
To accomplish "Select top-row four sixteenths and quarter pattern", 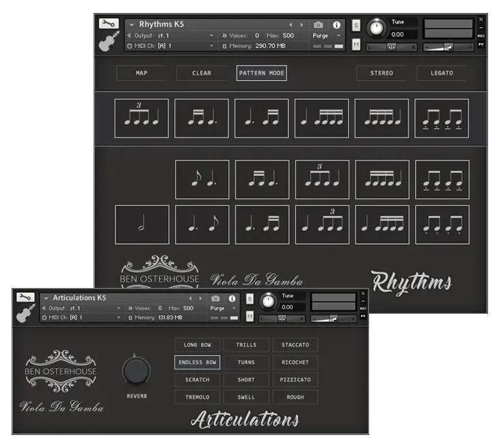I will point(381,118).
